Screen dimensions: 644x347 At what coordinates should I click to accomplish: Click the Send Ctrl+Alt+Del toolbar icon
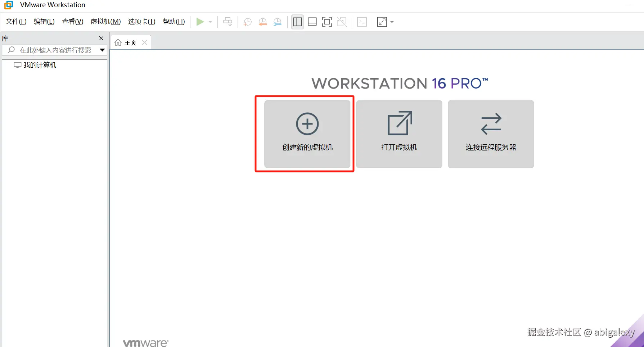click(x=228, y=22)
